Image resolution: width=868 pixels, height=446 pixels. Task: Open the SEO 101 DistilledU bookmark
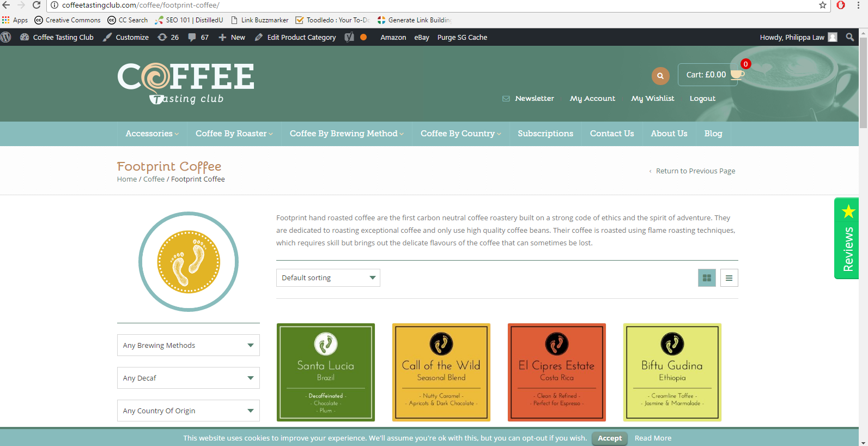(x=189, y=20)
